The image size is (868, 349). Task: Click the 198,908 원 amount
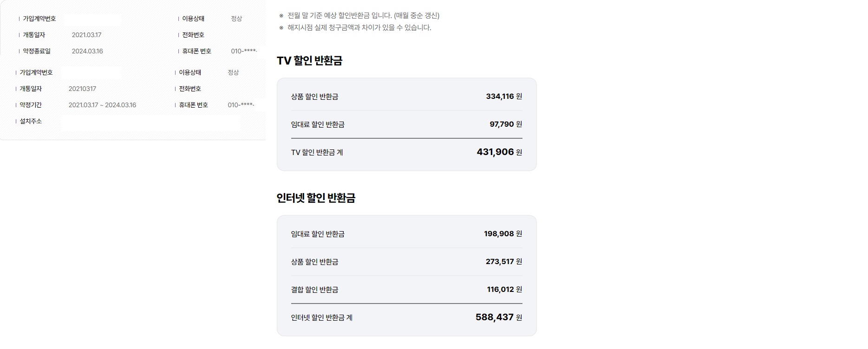coord(503,234)
